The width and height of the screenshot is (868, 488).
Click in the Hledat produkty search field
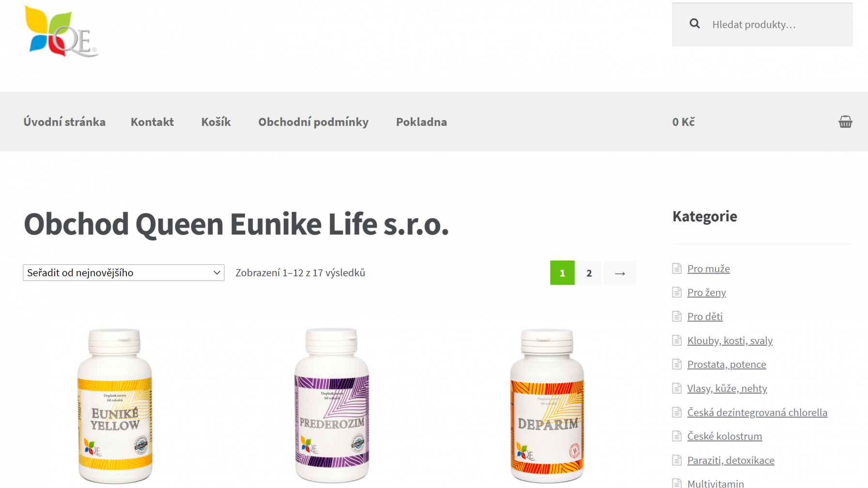point(762,25)
